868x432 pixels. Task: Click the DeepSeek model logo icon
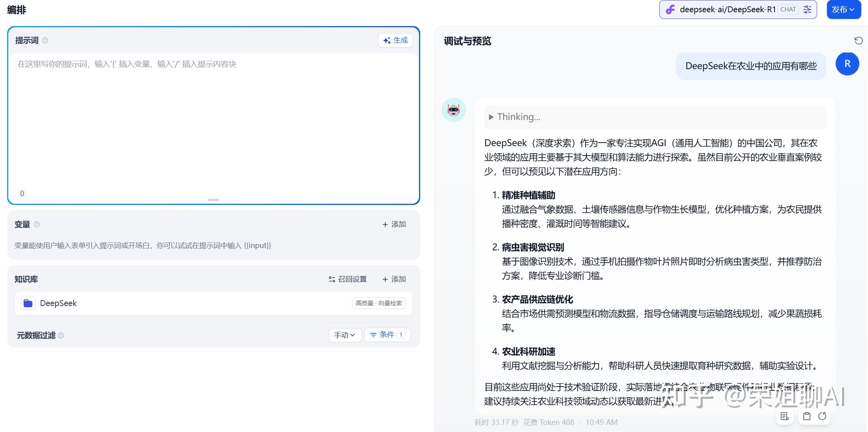point(670,9)
